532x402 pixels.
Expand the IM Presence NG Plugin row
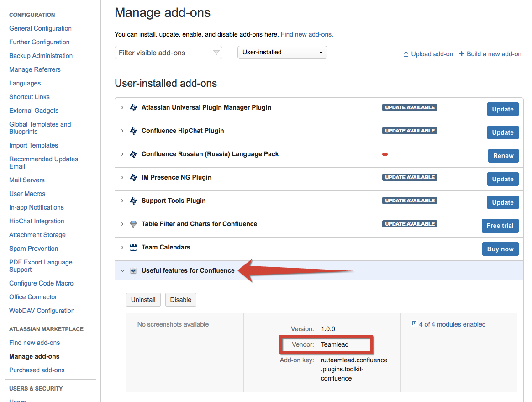(x=122, y=177)
